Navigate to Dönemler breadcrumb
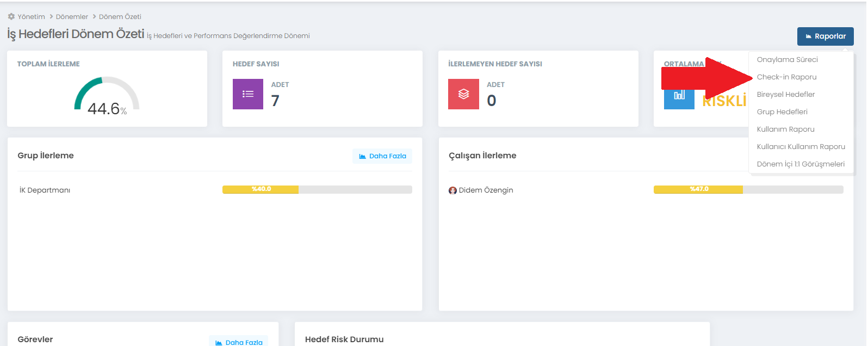The width and height of the screenshot is (868, 346). (x=72, y=17)
